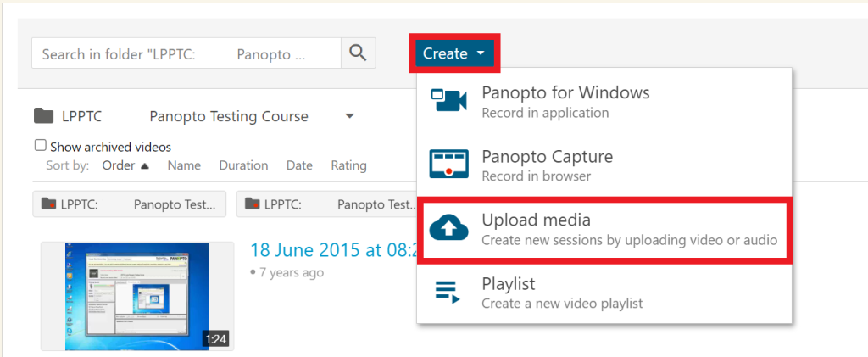Open second LPPTC Panopto Test subfolder button
This screenshot has height=357, width=868.
328,204
